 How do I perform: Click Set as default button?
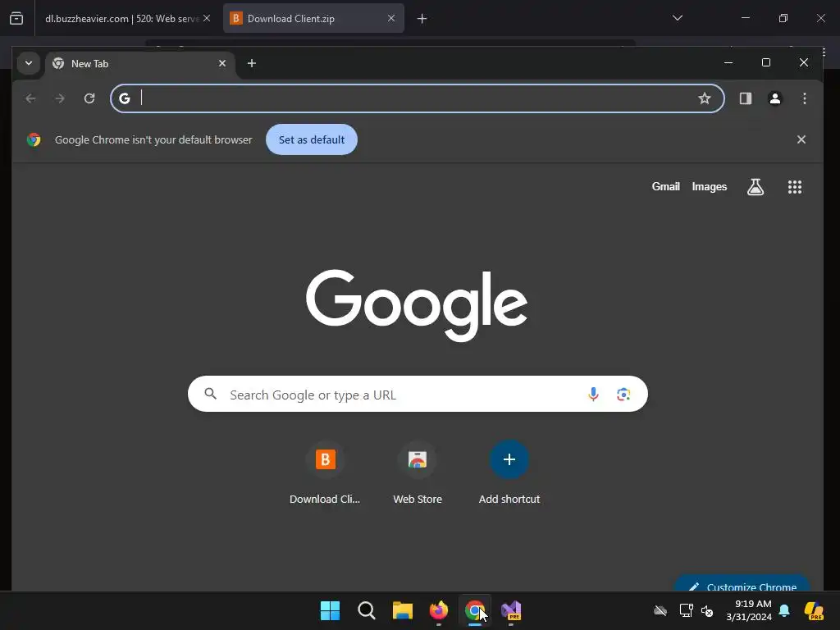(x=312, y=139)
